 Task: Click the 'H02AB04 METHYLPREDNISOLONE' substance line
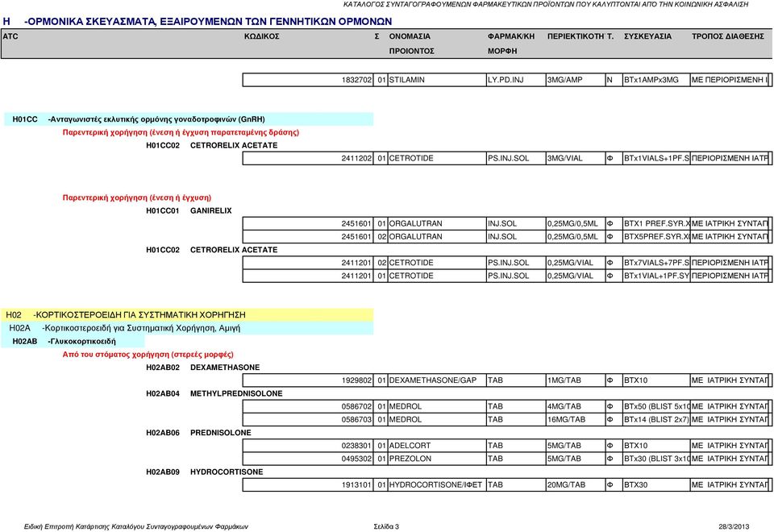(214, 394)
